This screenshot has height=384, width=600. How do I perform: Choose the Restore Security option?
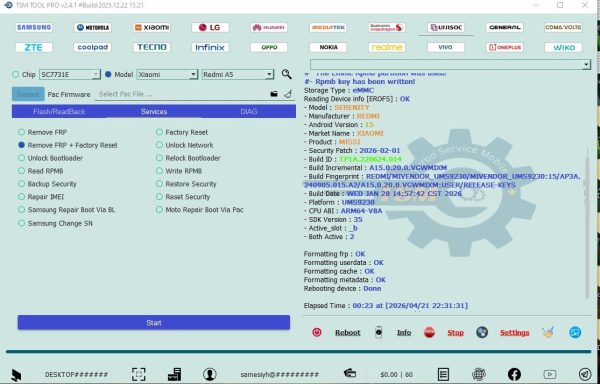click(186, 184)
